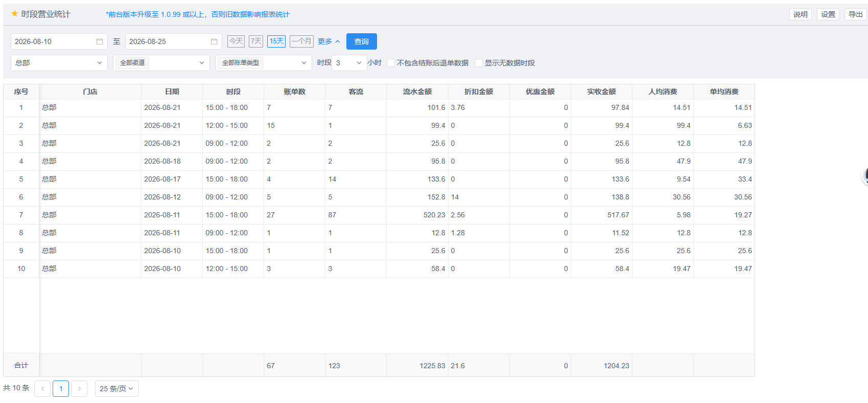
Task: Open the 总部 store dropdown
Action: (x=59, y=63)
